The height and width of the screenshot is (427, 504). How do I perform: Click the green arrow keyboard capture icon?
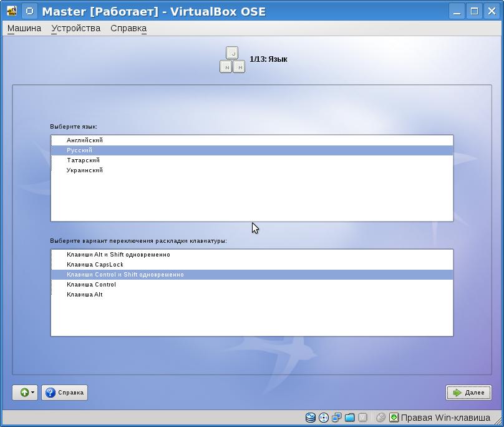pyautogui.click(x=394, y=418)
